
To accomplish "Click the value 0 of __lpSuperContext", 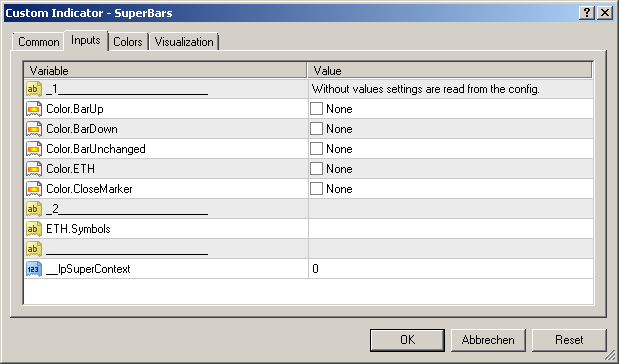I will coord(315,269).
